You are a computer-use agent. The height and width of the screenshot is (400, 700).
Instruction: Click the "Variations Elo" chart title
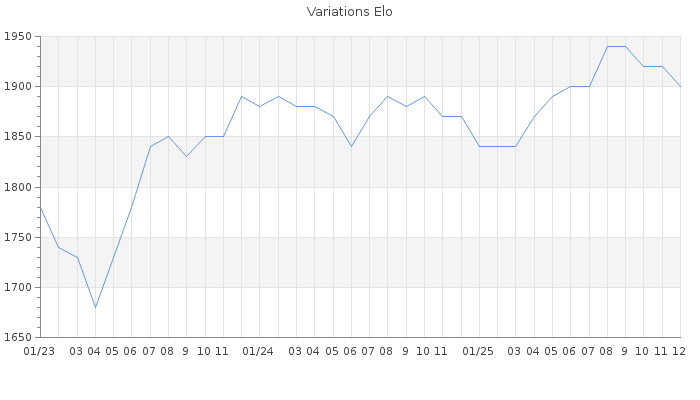(x=349, y=12)
